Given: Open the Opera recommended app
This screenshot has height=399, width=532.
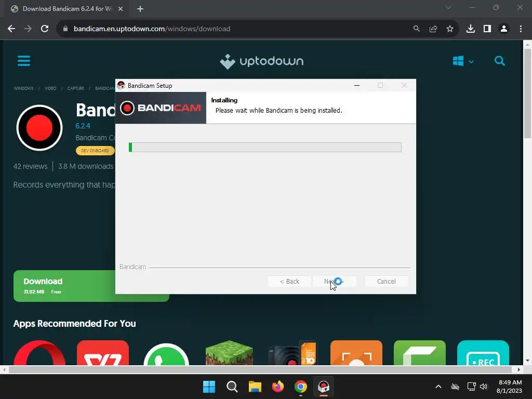Looking at the screenshot, I should [39, 353].
